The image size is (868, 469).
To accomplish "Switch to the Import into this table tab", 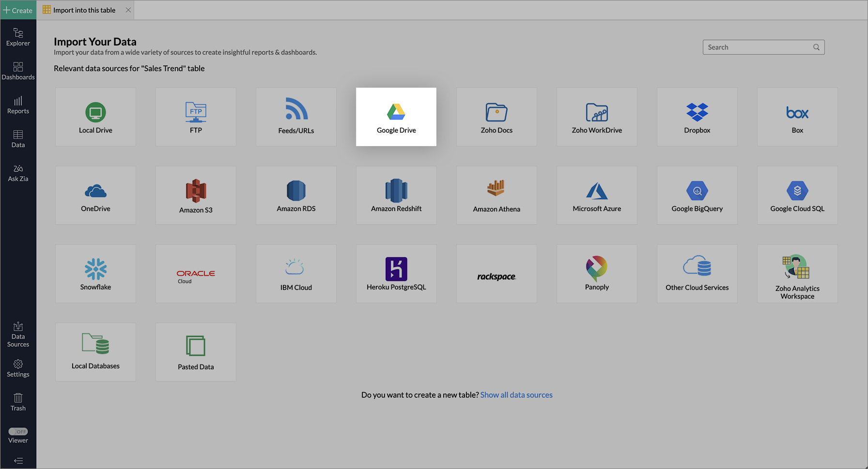I will 84,10.
